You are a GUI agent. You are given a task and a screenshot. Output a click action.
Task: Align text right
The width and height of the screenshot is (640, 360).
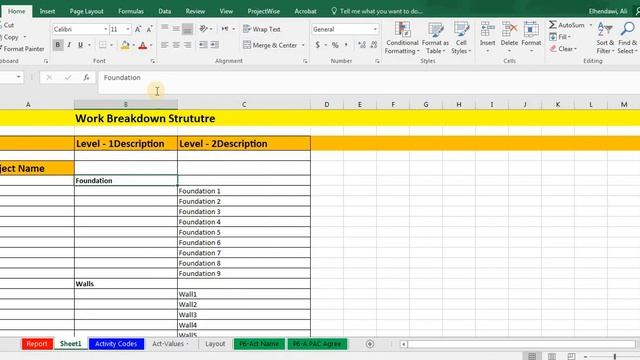click(x=187, y=45)
